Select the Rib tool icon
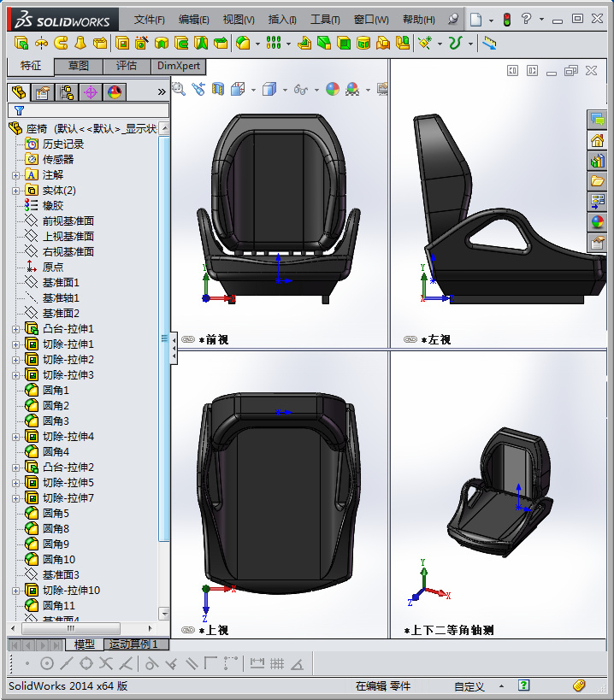 point(304,44)
